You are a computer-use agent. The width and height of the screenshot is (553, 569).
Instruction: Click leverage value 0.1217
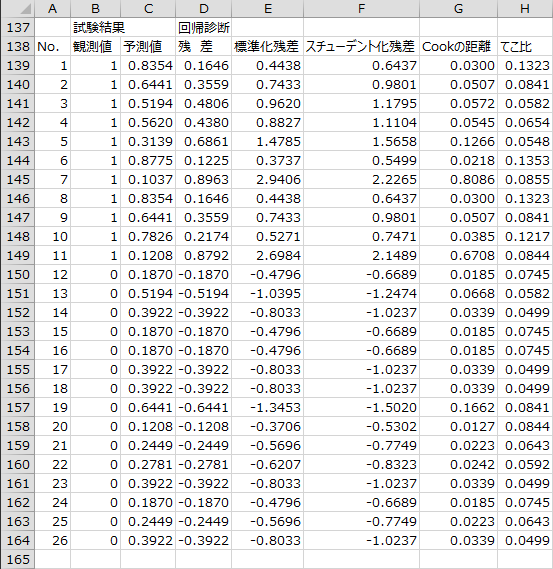[x=525, y=236]
